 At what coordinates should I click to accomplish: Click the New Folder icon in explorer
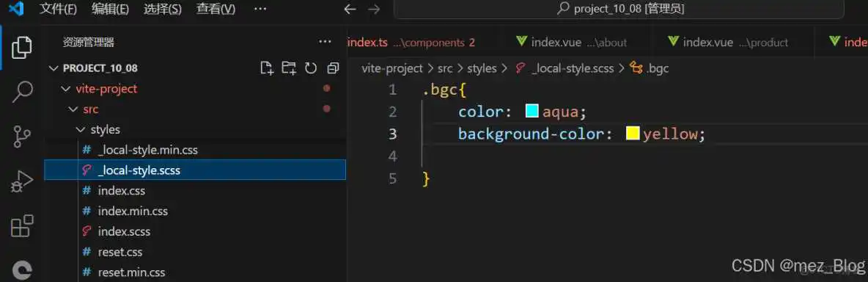tap(289, 68)
